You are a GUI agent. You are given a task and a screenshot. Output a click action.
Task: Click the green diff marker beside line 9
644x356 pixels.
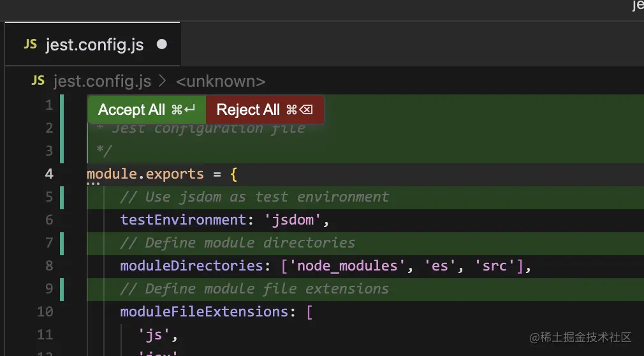click(62, 288)
